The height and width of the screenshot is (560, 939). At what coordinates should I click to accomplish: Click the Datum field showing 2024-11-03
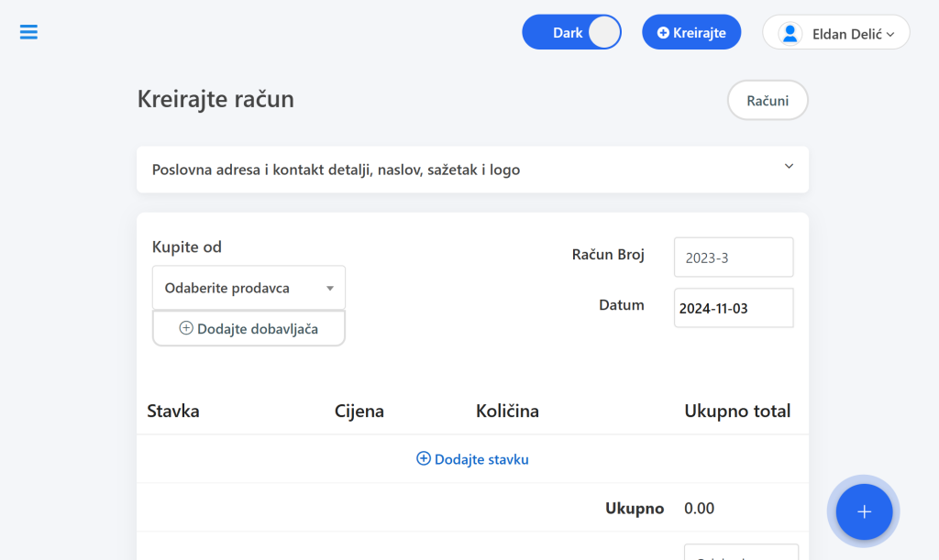coord(734,308)
